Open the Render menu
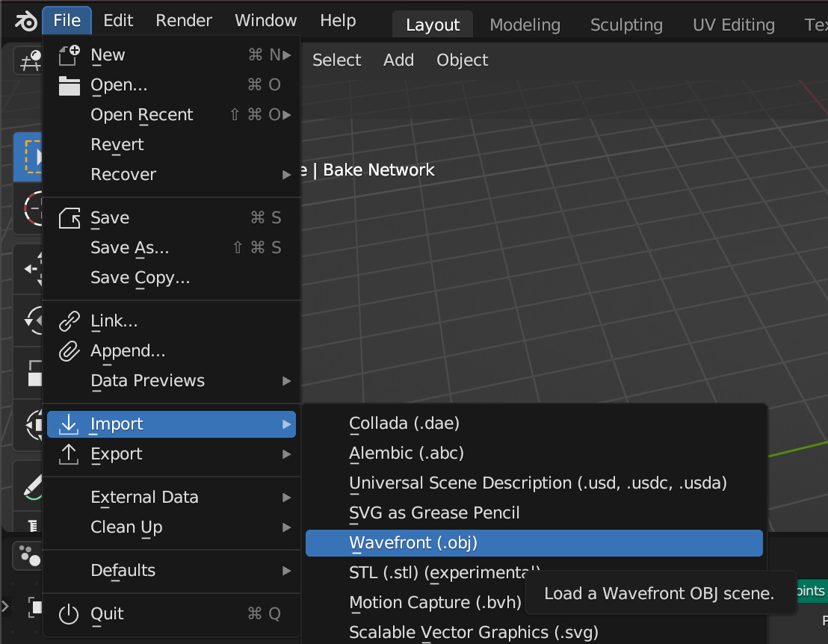 184,21
